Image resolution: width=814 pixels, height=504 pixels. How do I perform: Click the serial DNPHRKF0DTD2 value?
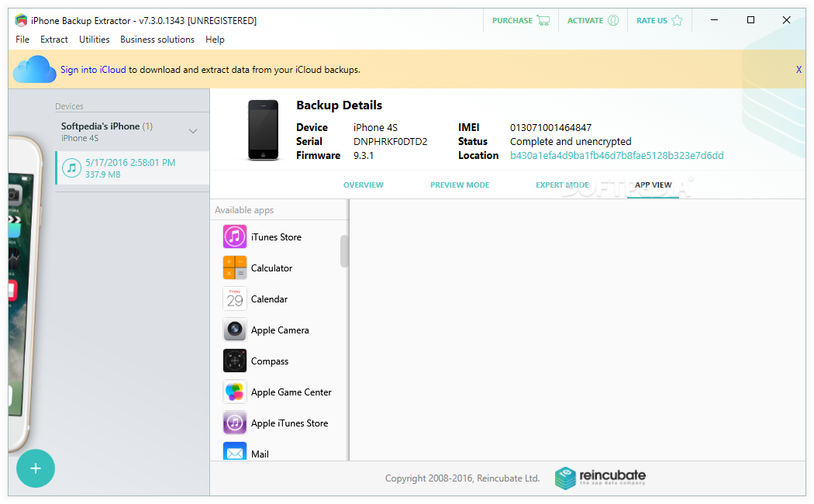point(391,141)
